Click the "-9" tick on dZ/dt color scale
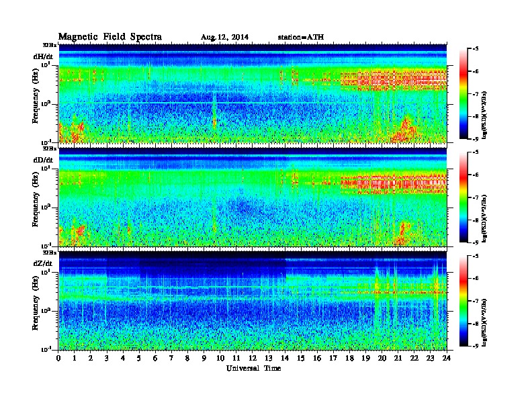532x411 pixels. point(476,346)
